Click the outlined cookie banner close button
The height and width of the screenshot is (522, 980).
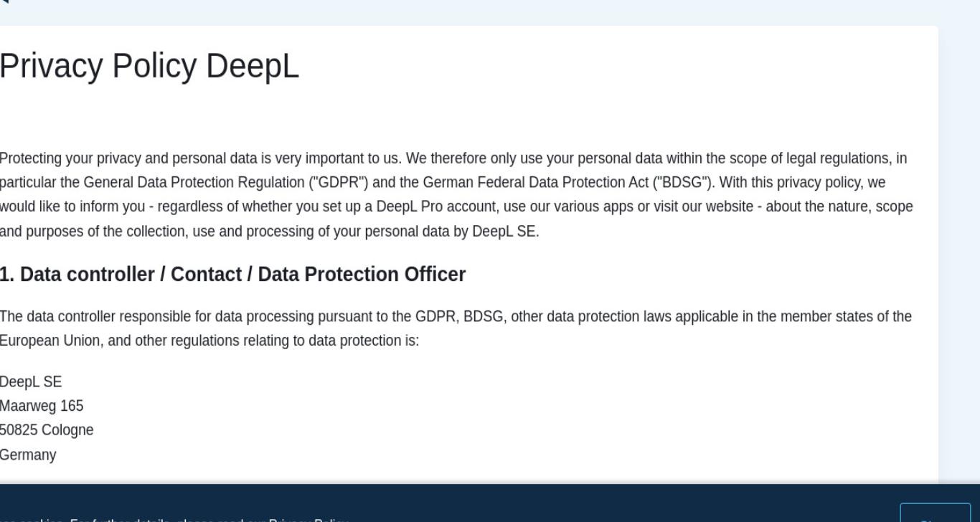click(935, 513)
